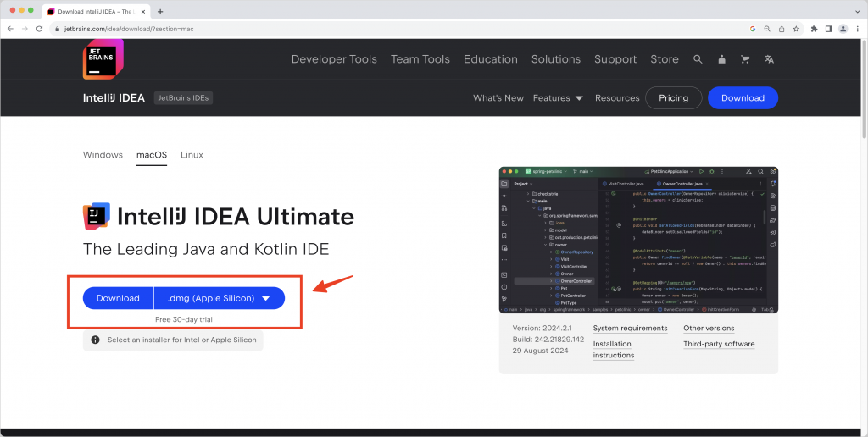
Task: Open the Team Tools menu
Action: pos(420,59)
